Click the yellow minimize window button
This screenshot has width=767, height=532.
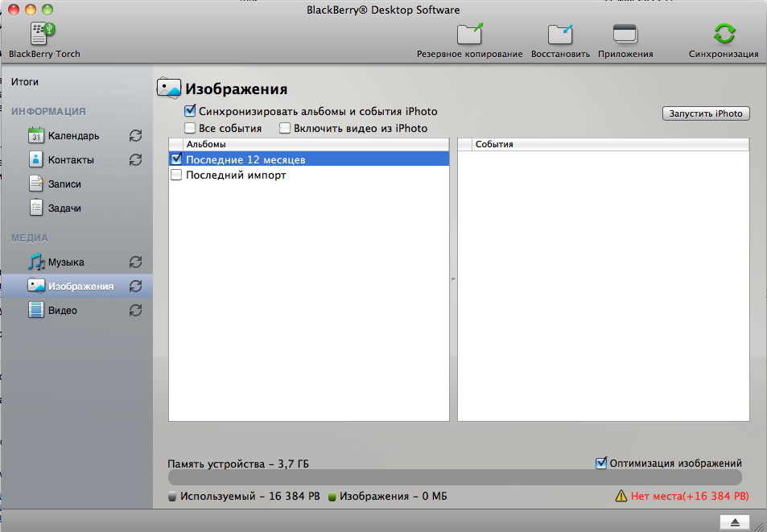click(x=31, y=10)
